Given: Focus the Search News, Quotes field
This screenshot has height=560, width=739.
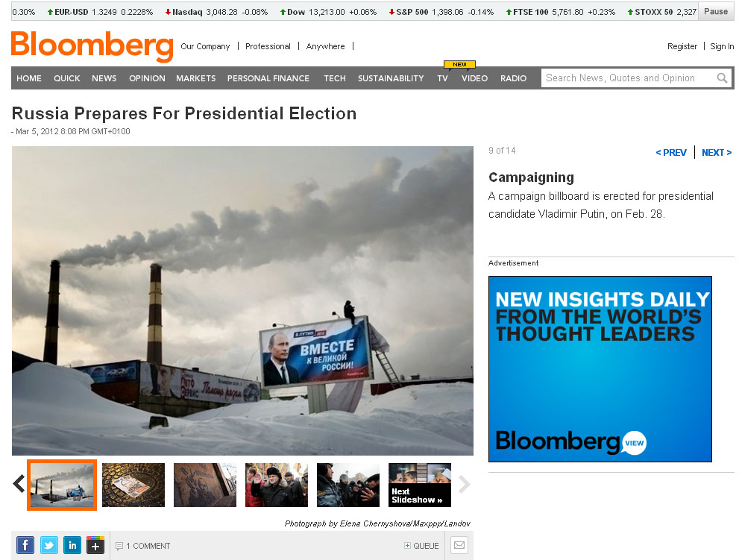Looking at the screenshot, I should point(628,78).
